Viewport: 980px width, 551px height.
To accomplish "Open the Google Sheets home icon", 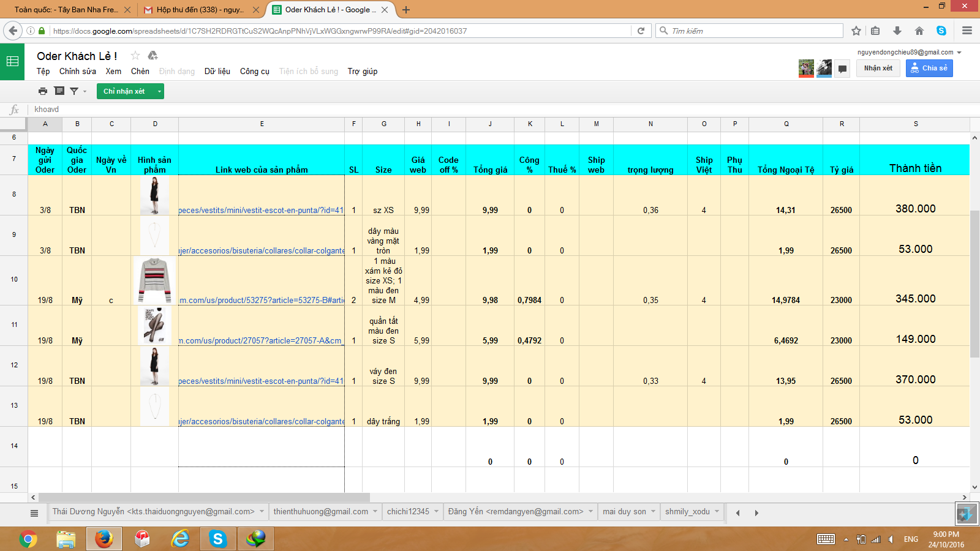I will [12, 61].
